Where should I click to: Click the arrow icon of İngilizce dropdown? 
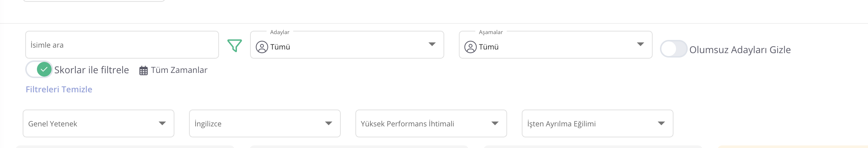tap(328, 123)
